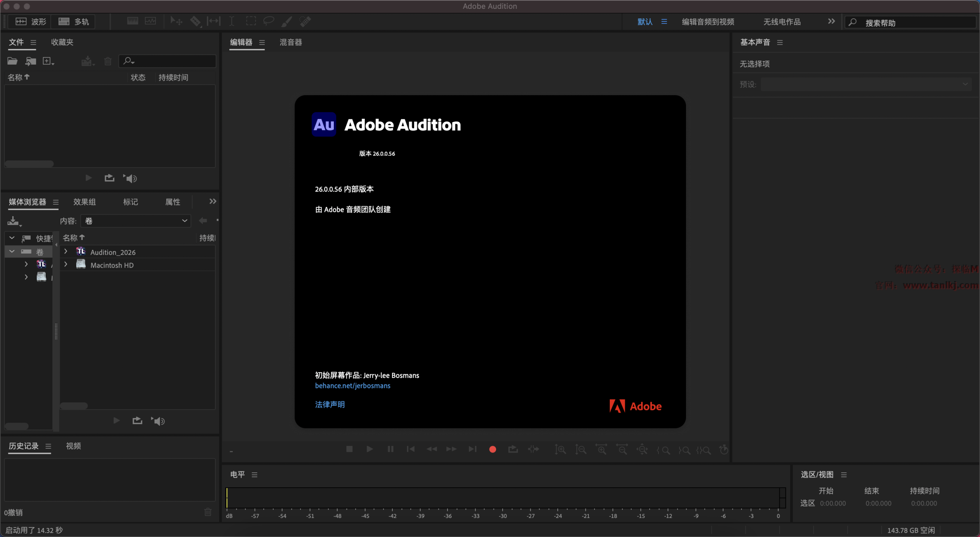980x537 pixels.
Task: Select the Paintbrush Selection tool
Action: point(287,21)
